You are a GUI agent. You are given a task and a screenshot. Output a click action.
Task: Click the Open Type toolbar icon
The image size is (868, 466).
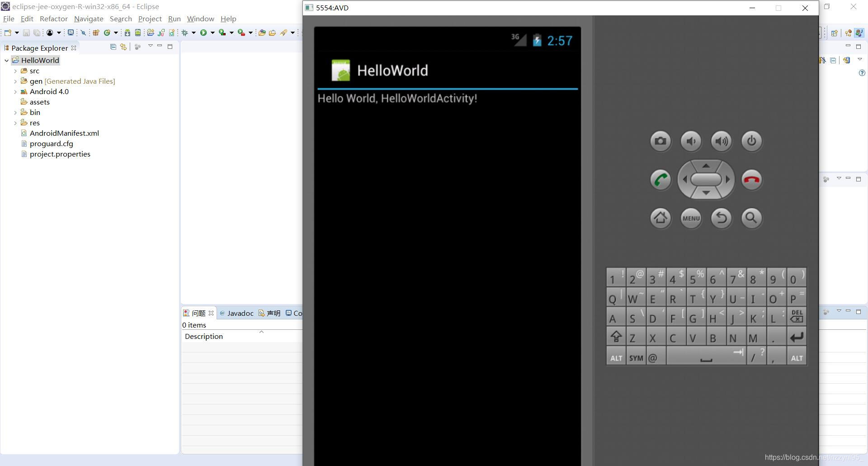click(x=262, y=33)
